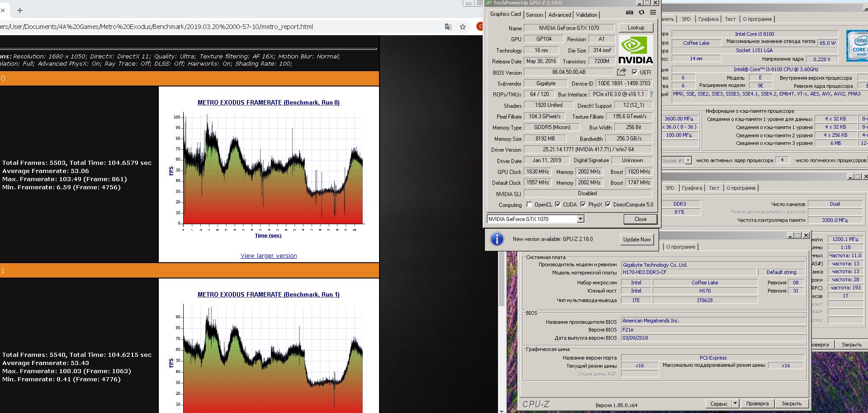Click the Min. Framerate: 8.41 line
Image resolution: width=868 pixels, height=413 pixels.
coord(62,379)
